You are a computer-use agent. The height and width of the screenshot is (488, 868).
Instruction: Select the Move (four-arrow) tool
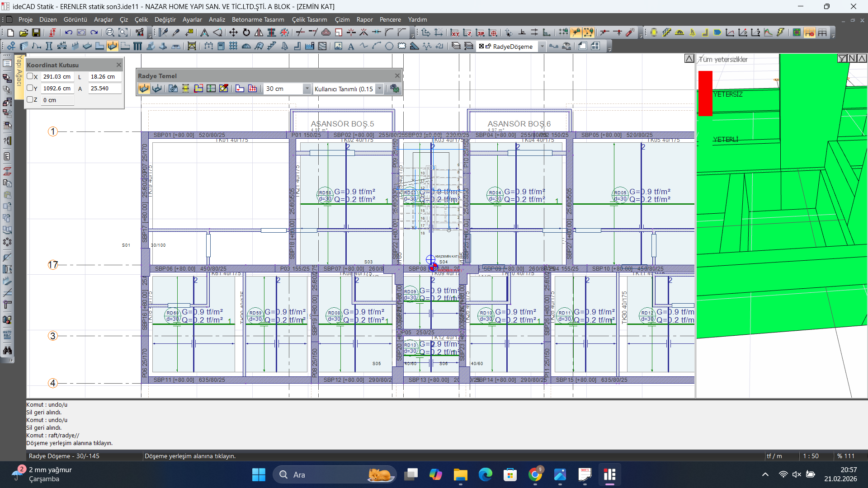pos(233,33)
